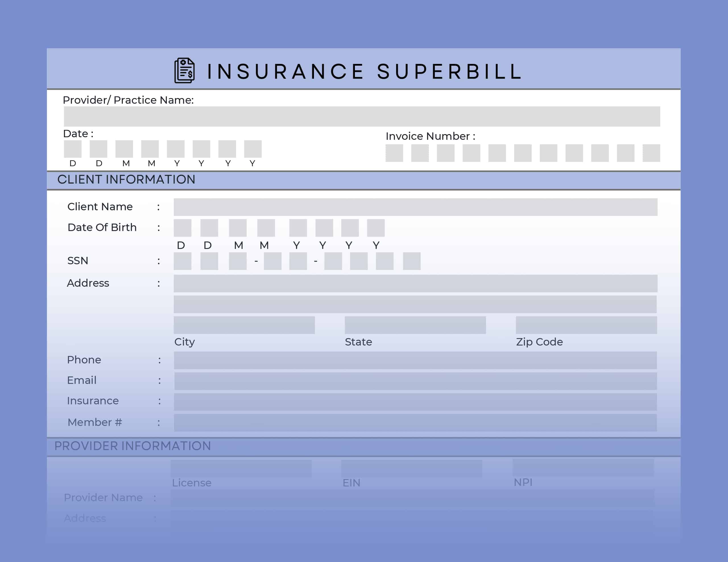
Task: Click the Email input field
Action: pos(415,381)
